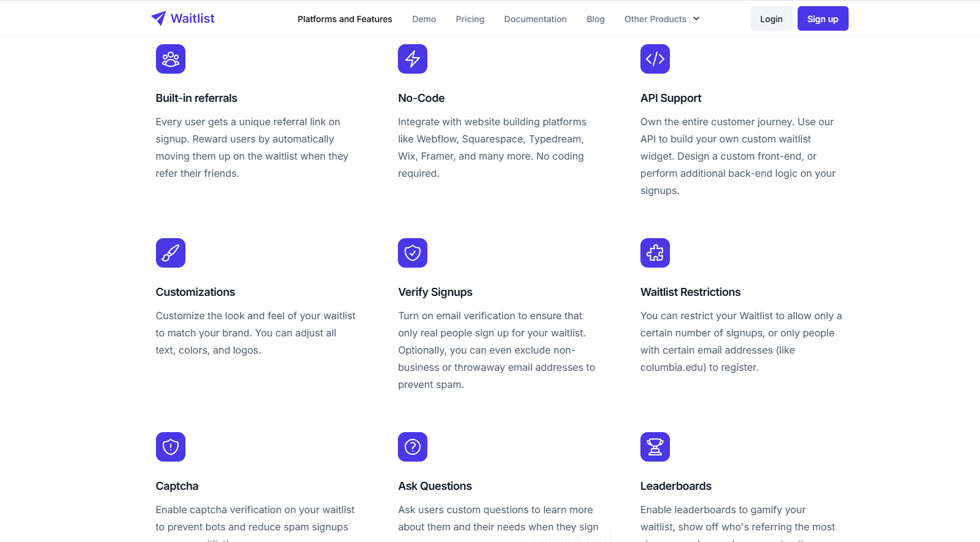Select Platforms and Features in navigation
This screenshot has height=542, width=980.
tap(344, 18)
